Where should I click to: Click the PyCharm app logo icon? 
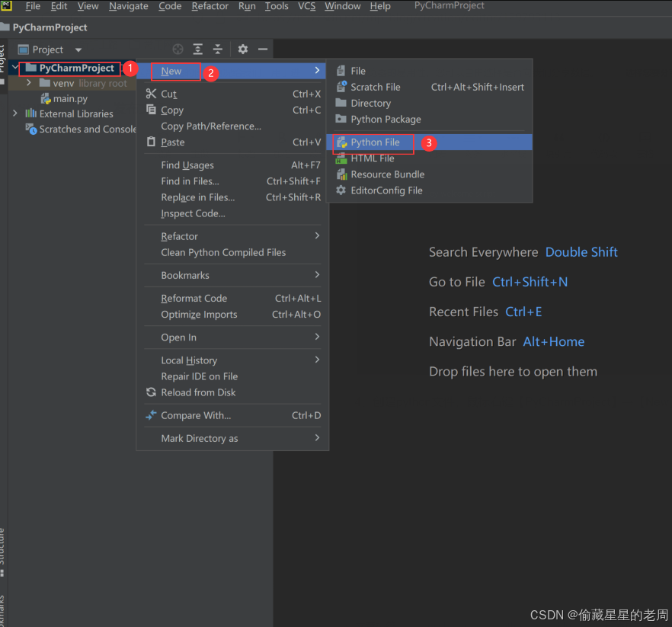6,5
